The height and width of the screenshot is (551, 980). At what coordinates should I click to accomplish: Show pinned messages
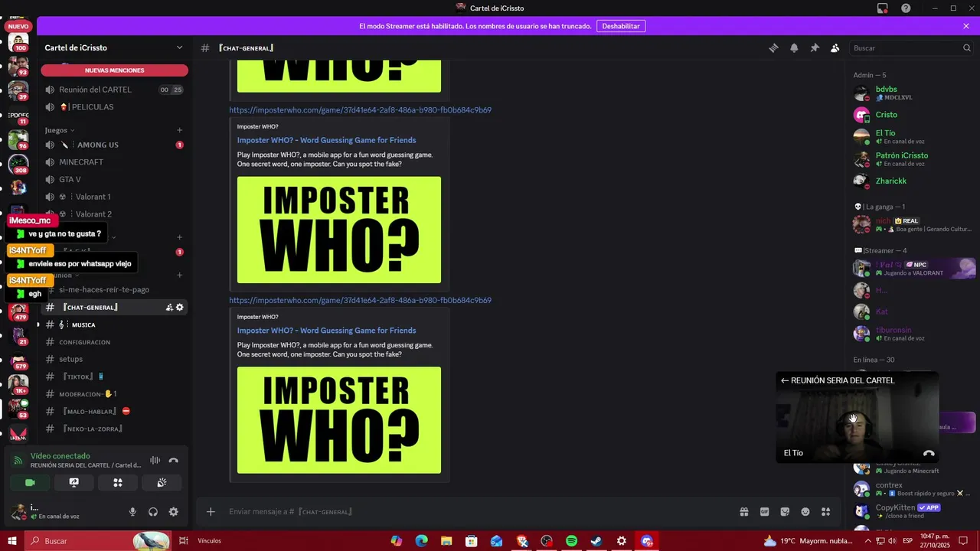[x=815, y=47]
